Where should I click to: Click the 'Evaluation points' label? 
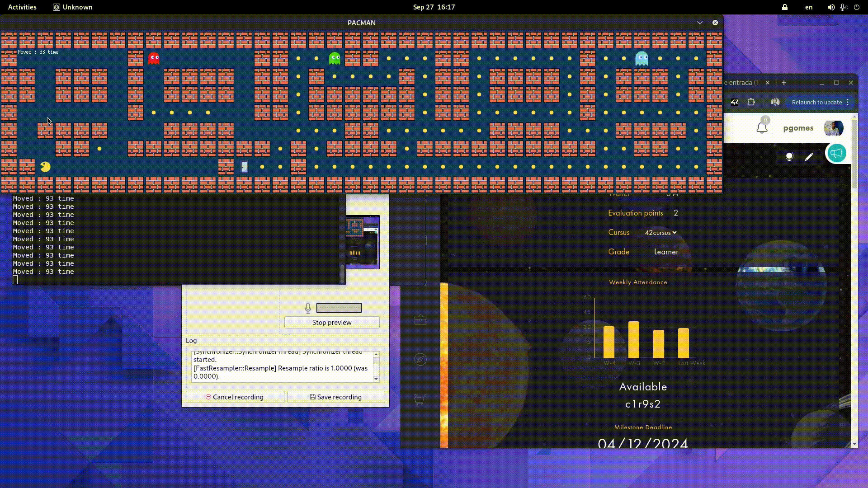point(636,213)
